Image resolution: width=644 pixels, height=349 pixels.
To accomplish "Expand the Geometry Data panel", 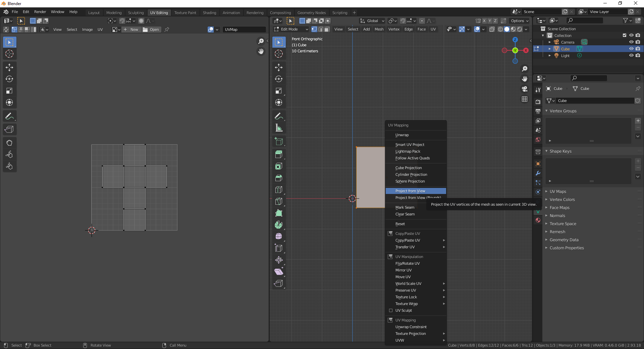I will 564,240.
